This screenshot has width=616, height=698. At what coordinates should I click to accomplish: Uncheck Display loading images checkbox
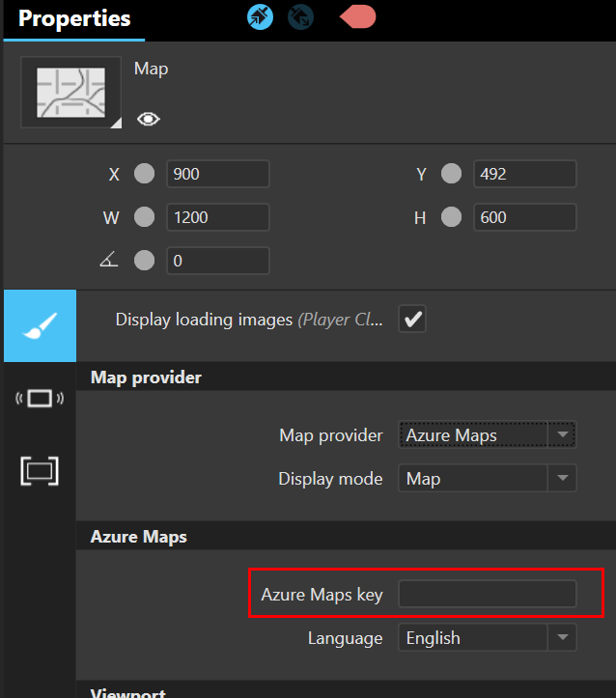pyautogui.click(x=413, y=320)
